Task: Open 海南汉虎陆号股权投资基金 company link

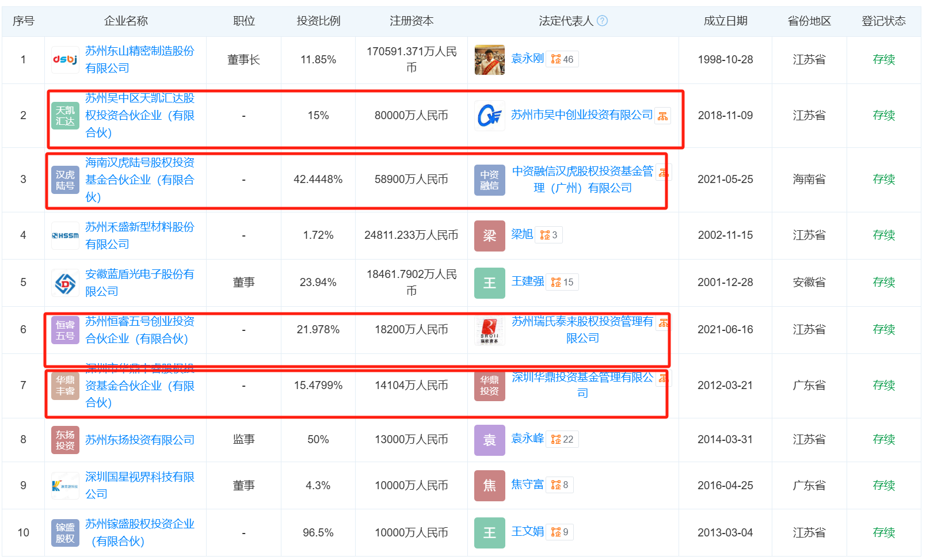Action: (139, 180)
